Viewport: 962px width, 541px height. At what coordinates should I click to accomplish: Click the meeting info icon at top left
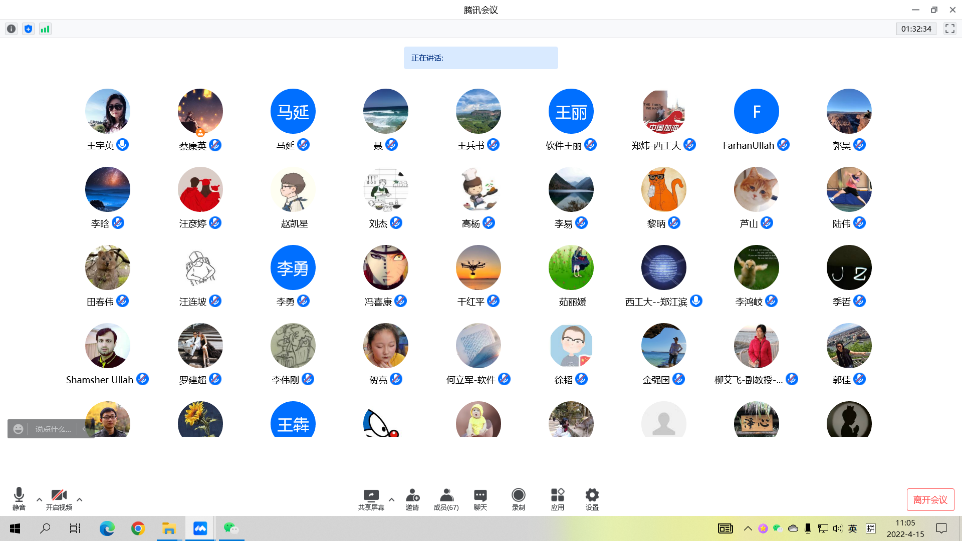click(11, 29)
